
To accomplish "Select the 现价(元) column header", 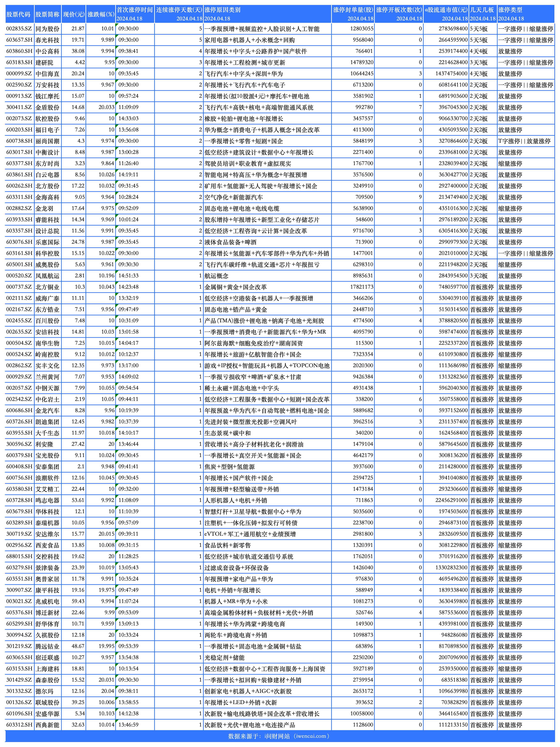I will (74, 14).
